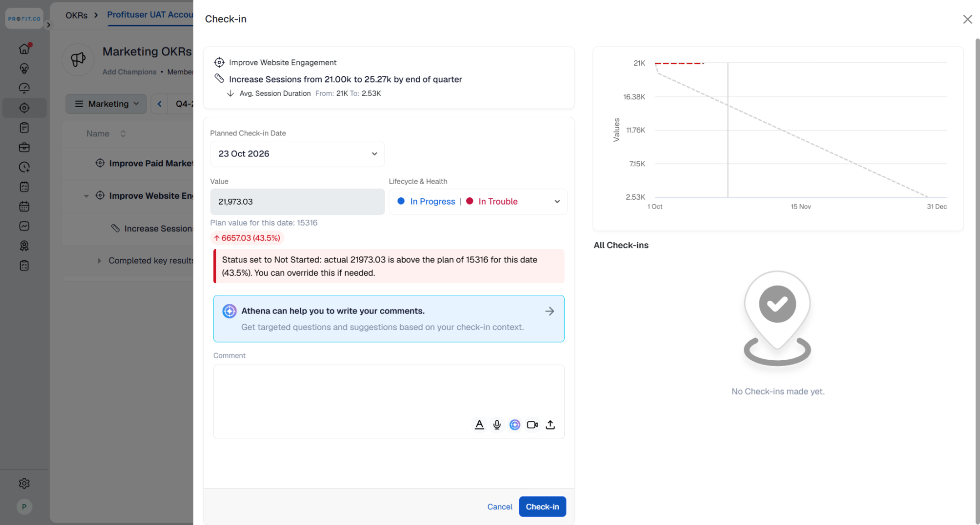
Task: Open the clock history icon in sidebar
Action: [x=24, y=167]
